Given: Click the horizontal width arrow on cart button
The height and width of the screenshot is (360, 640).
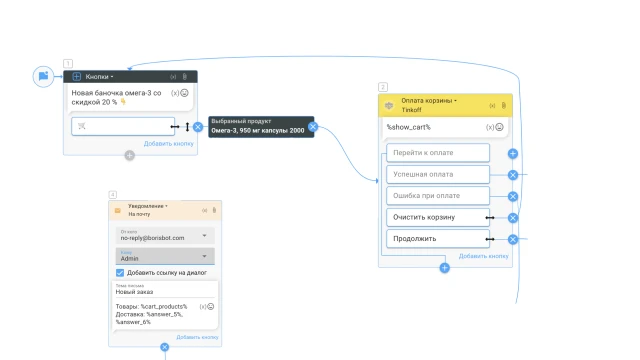Looking at the screenshot, I should (175, 127).
